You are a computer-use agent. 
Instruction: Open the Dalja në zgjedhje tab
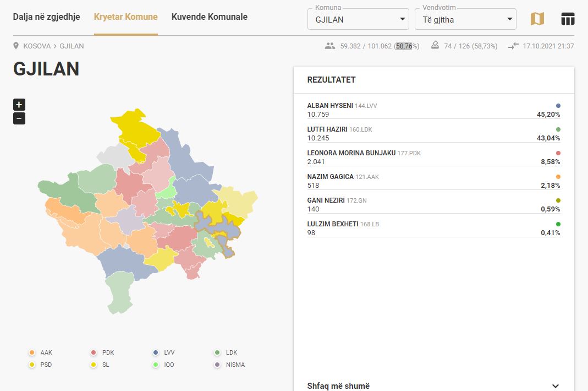tap(46, 17)
